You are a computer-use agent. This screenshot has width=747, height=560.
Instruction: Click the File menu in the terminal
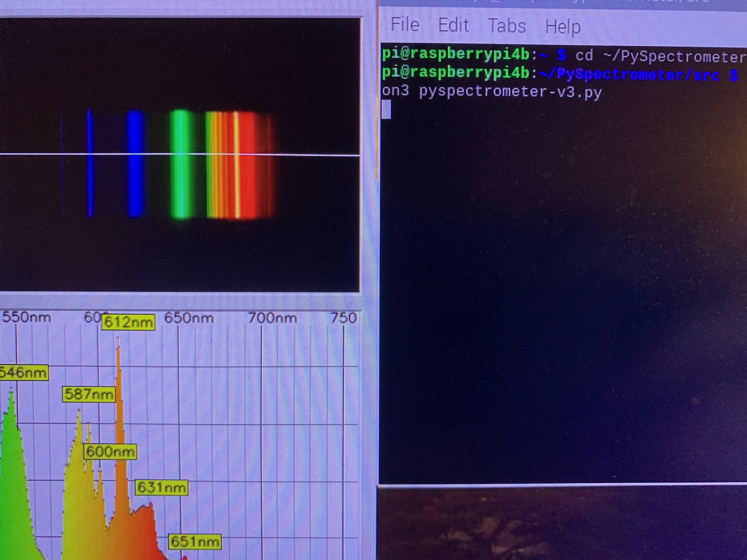(x=405, y=24)
